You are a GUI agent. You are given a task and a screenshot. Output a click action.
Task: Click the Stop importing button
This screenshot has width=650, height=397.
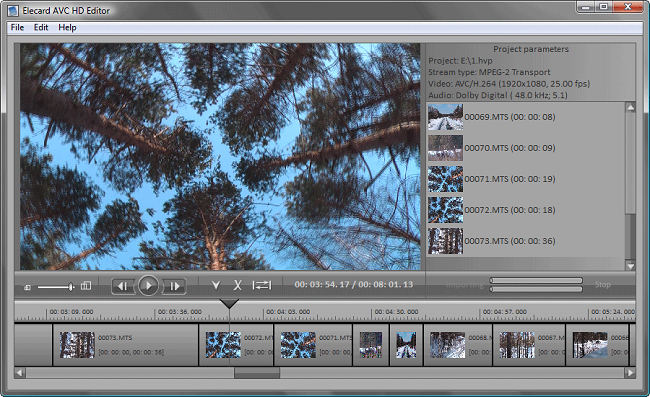(x=603, y=285)
